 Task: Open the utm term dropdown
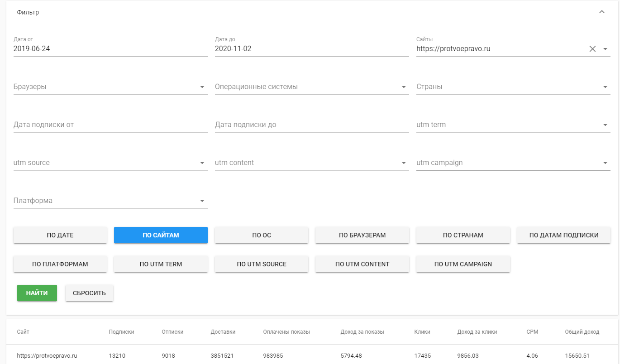pyautogui.click(x=606, y=125)
